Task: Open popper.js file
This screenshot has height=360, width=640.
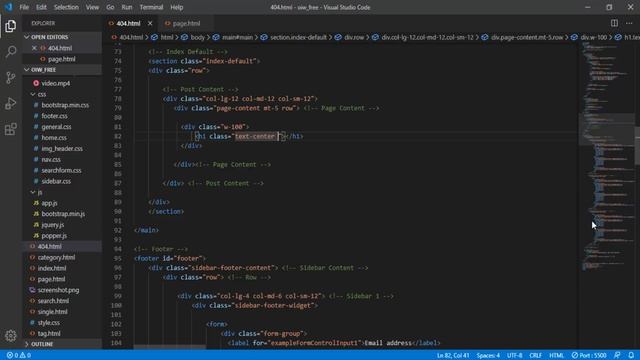Action: 62,236
